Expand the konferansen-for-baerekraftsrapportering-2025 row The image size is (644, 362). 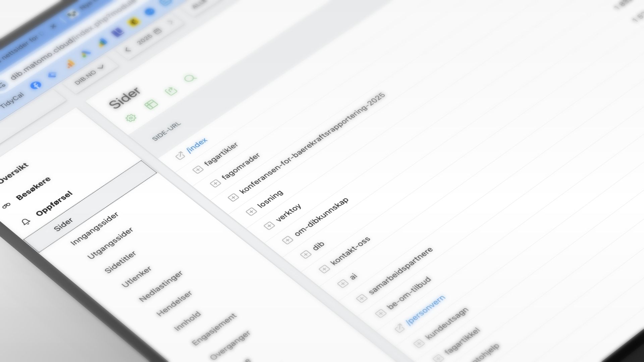click(x=233, y=197)
